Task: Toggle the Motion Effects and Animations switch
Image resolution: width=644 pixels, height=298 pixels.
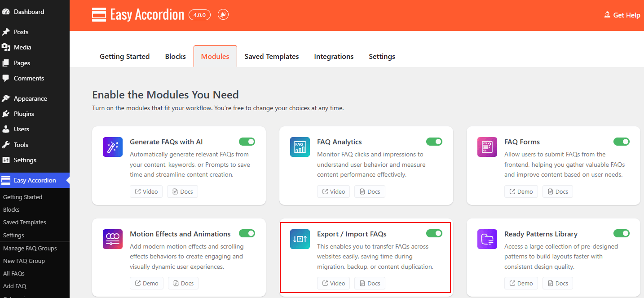Action: 247,233
